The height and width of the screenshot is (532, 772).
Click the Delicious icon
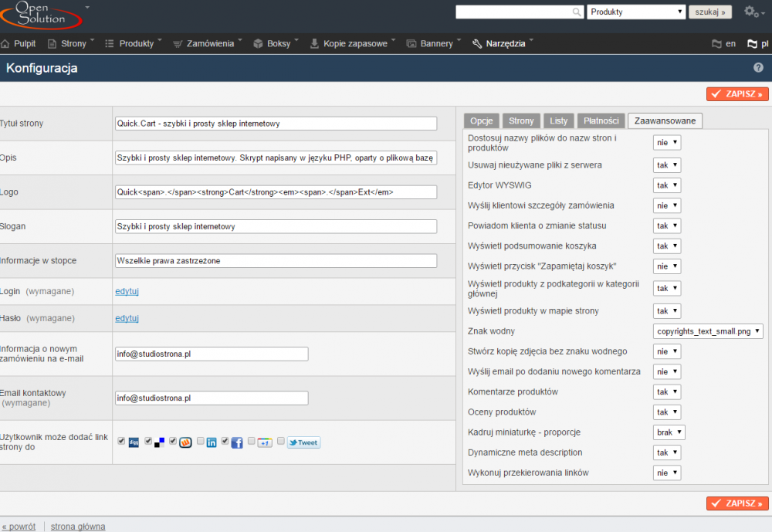pyautogui.click(x=160, y=442)
